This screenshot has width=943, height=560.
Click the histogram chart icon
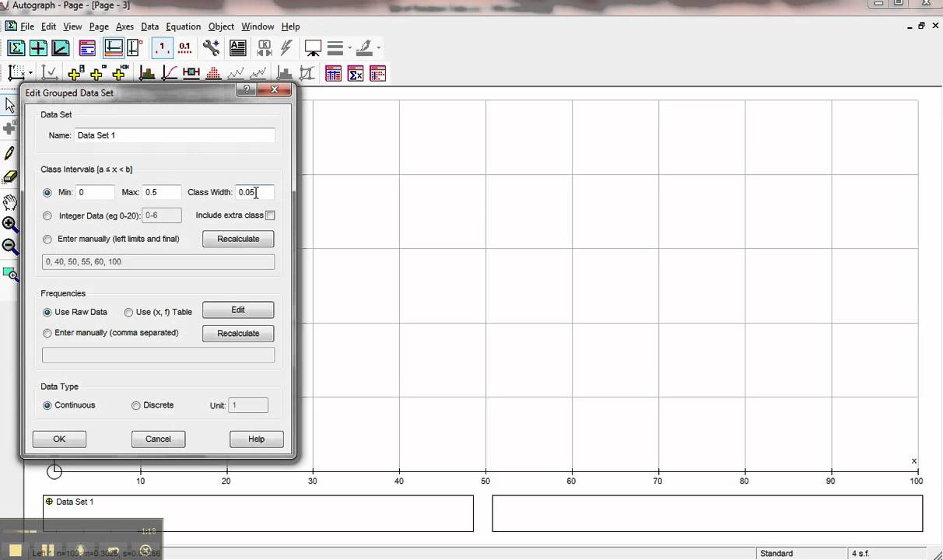[x=147, y=73]
